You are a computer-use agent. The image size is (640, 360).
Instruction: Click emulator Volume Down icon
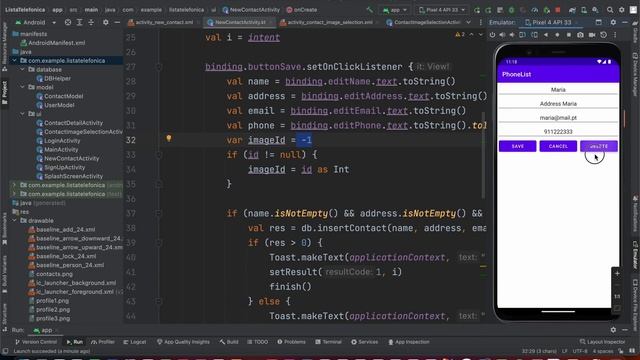point(512,35)
